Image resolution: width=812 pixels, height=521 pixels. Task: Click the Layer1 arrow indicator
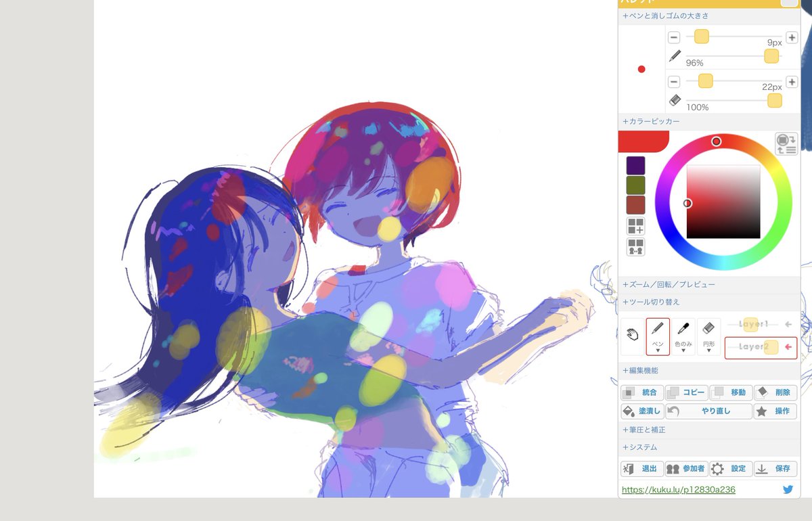(x=788, y=324)
